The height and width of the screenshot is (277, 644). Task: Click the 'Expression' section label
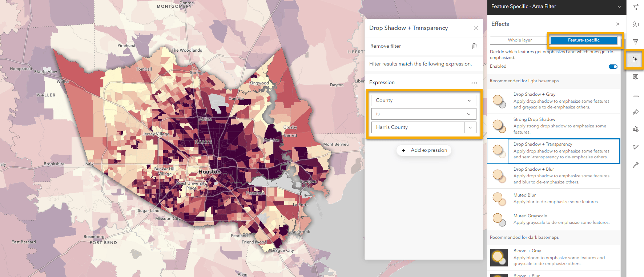[382, 83]
